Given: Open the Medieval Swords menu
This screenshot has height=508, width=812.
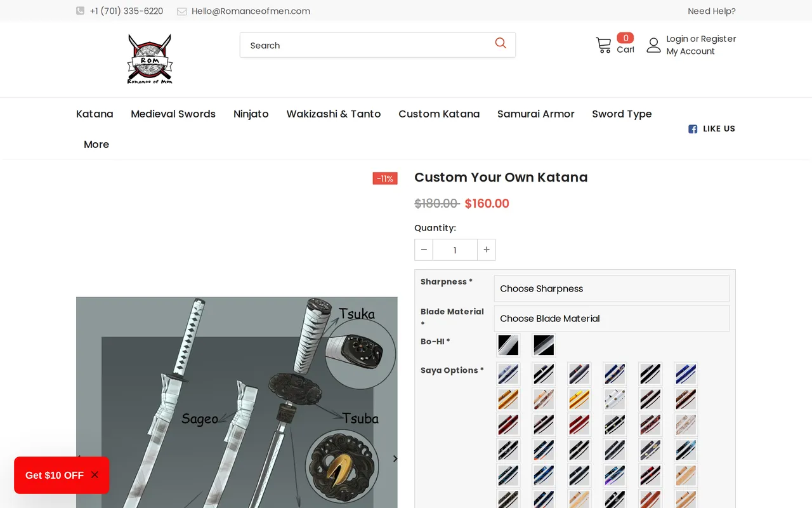Looking at the screenshot, I should [x=173, y=114].
